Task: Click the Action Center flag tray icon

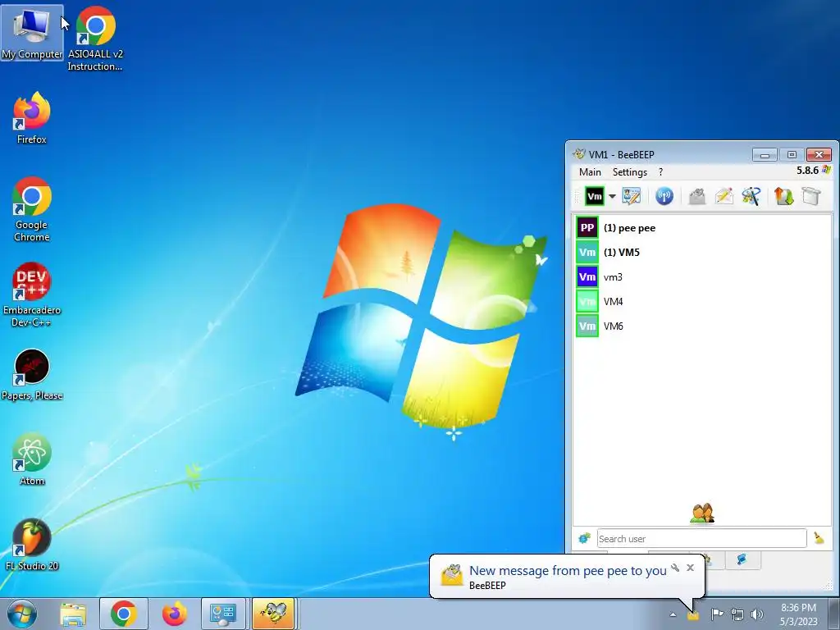Action: click(x=717, y=614)
